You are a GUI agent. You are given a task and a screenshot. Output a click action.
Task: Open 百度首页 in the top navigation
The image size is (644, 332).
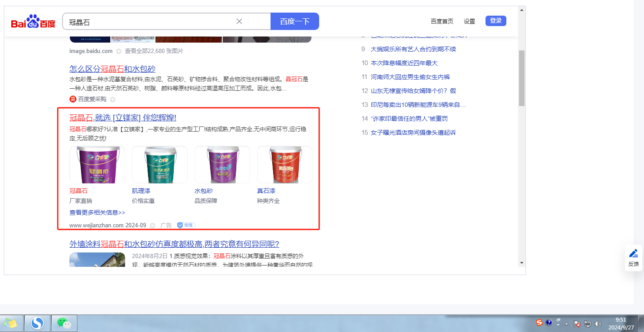click(x=442, y=21)
